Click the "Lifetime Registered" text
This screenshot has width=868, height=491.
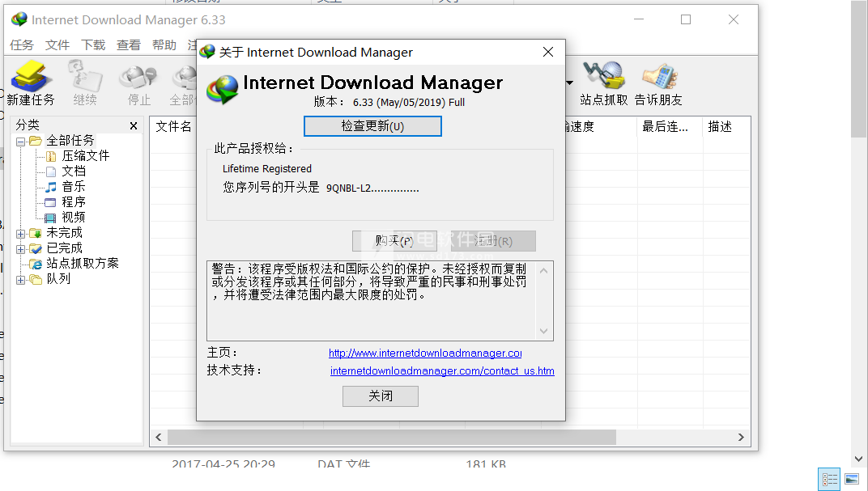[267, 168]
